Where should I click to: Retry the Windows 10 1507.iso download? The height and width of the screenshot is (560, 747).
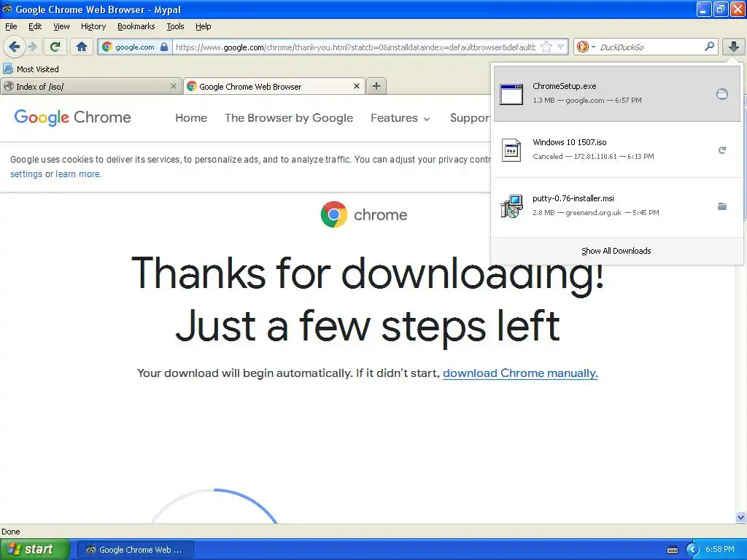coord(722,150)
